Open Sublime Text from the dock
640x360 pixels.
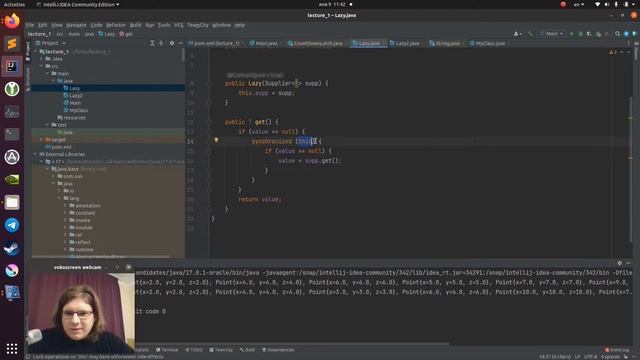pyautogui.click(x=12, y=44)
